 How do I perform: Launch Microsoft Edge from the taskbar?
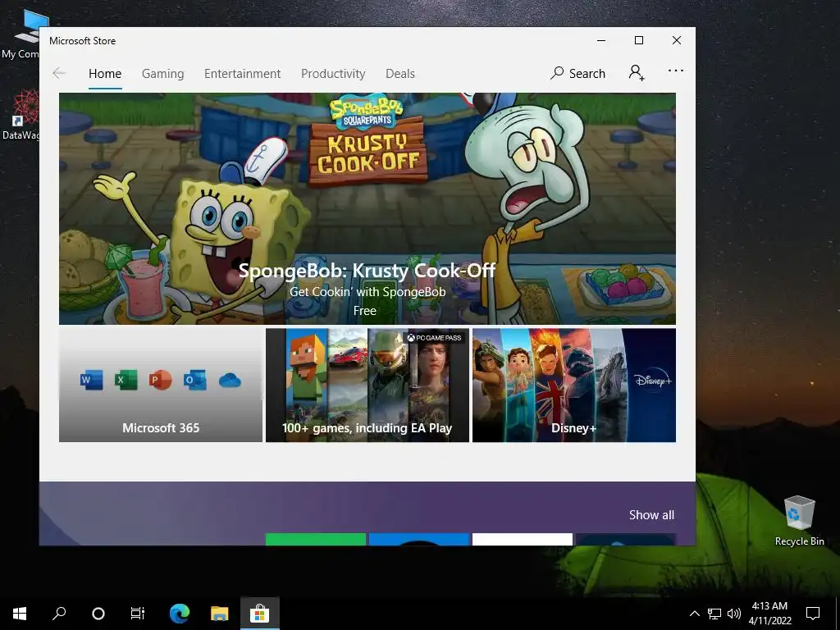coord(180,614)
